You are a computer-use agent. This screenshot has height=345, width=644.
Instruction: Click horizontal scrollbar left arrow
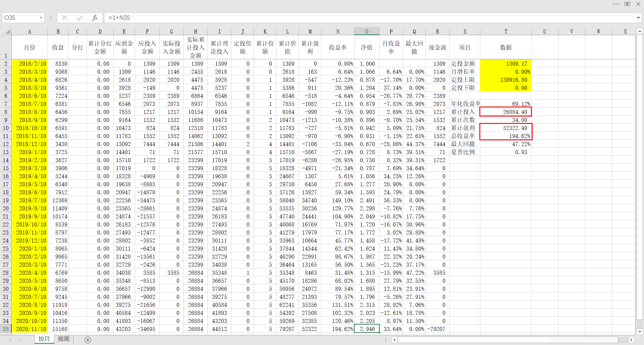[x=394, y=340]
